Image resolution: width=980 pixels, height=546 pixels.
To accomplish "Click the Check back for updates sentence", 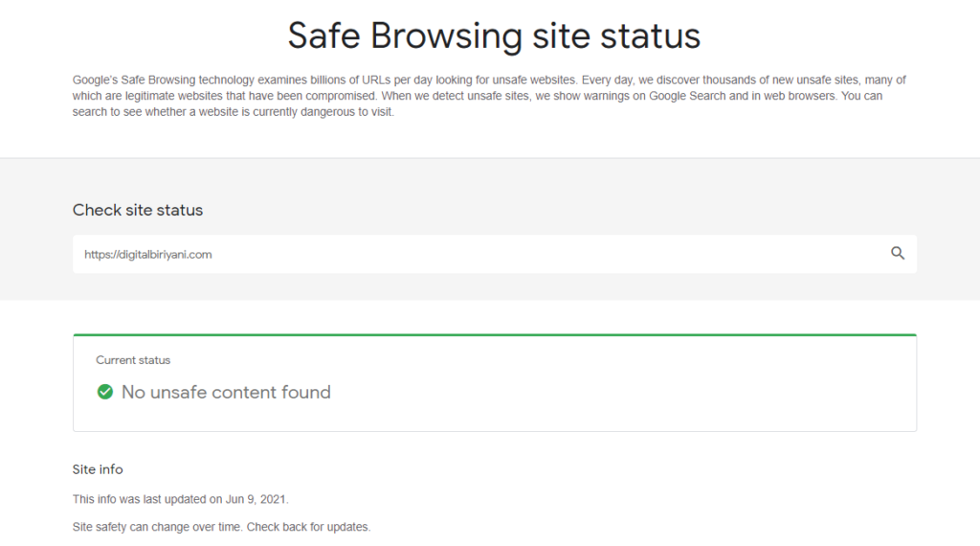I will (309, 527).
